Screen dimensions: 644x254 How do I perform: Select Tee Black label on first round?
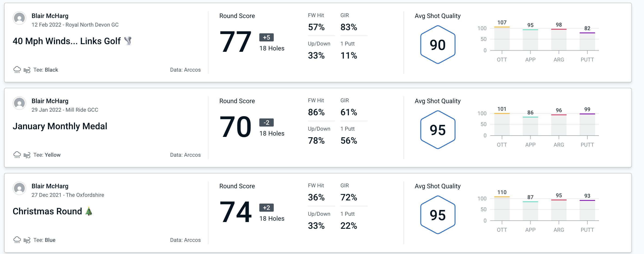click(46, 69)
